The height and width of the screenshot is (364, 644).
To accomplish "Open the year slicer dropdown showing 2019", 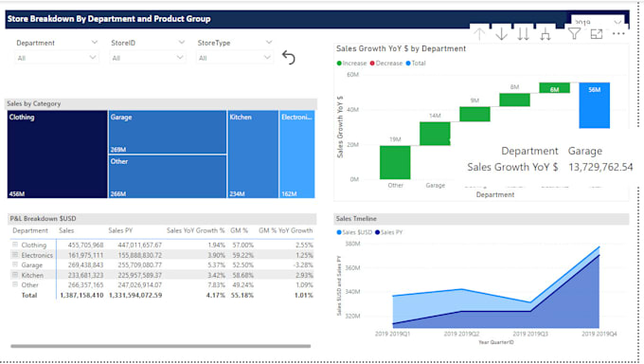I will tap(598, 22).
